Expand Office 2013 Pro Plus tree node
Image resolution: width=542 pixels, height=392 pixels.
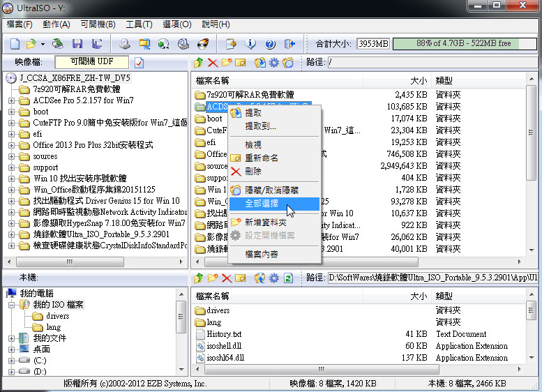pyautogui.click(x=11, y=146)
